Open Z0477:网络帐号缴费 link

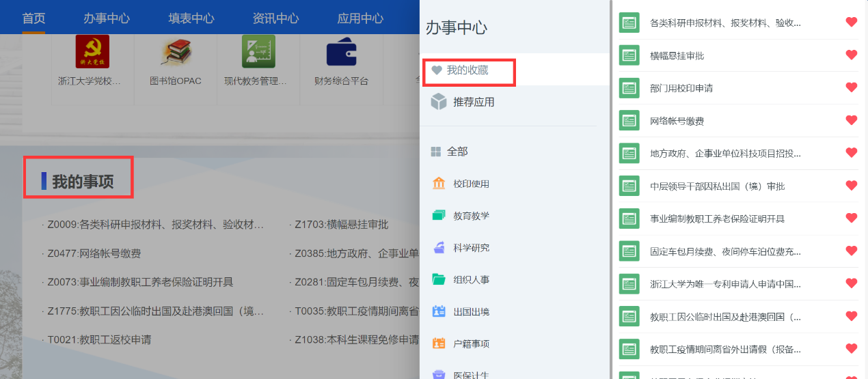[94, 253]
